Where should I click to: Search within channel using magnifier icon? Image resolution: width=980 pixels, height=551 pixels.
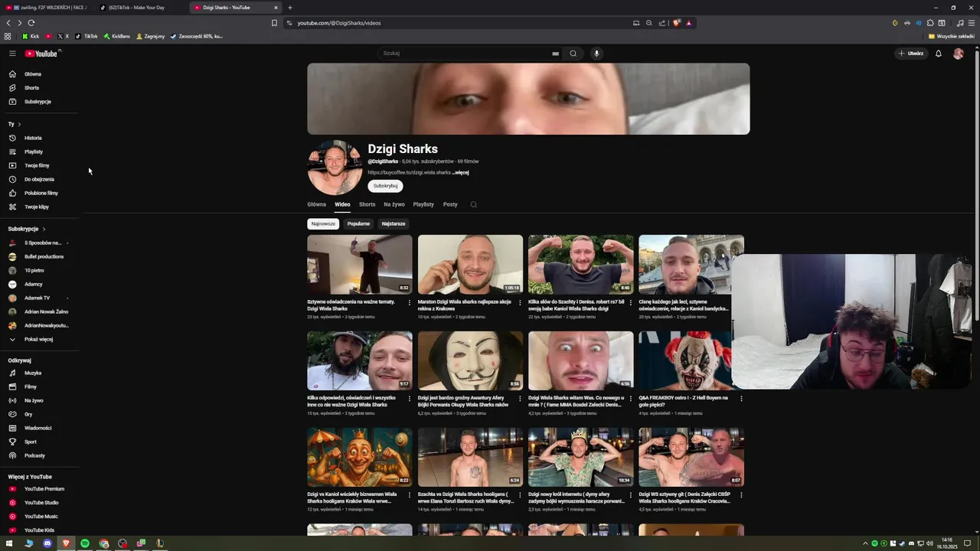(x=473, y=204)
